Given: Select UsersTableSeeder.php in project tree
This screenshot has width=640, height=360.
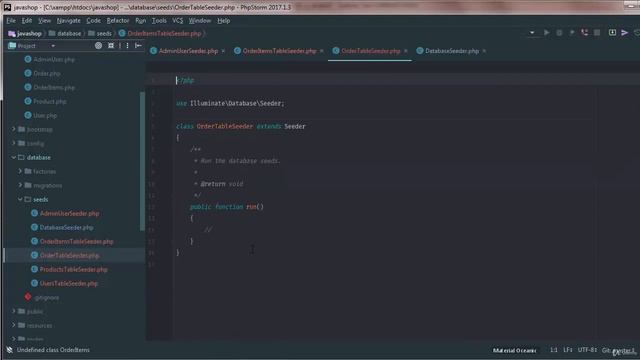Looking at the screenshot, I should click(x=64, y=284).
